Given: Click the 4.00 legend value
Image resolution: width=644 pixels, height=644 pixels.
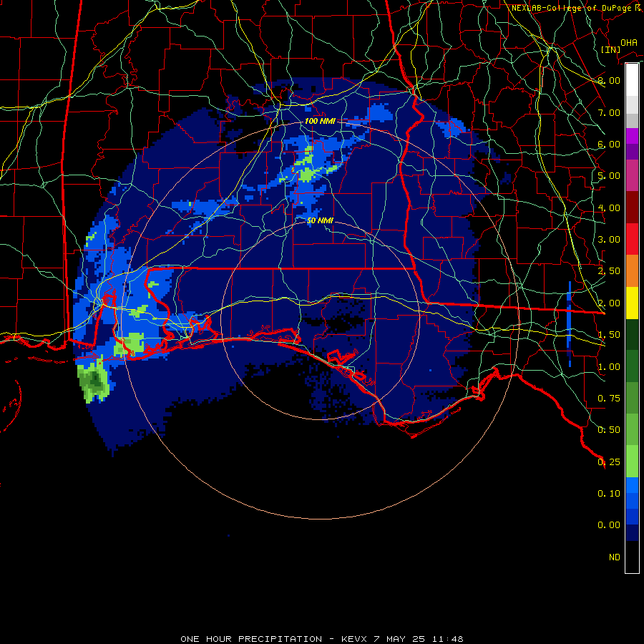Looking at the screenshot, I should 609,208.
